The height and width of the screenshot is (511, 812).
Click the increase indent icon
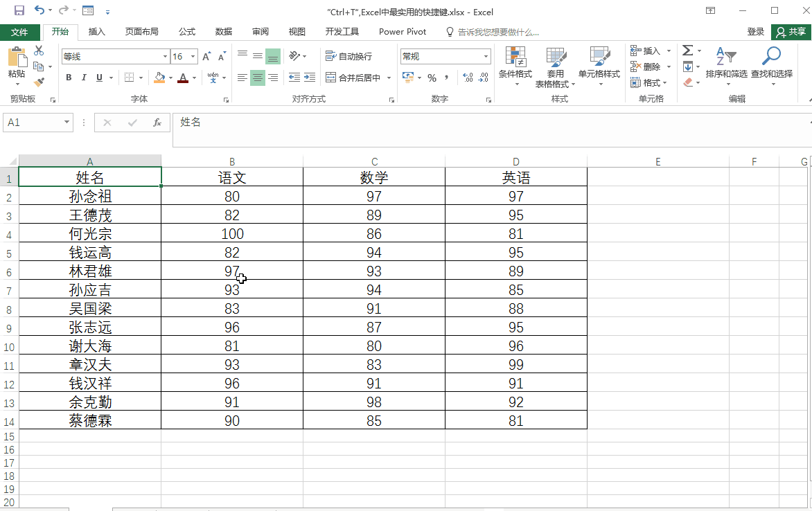click(310, 78)
